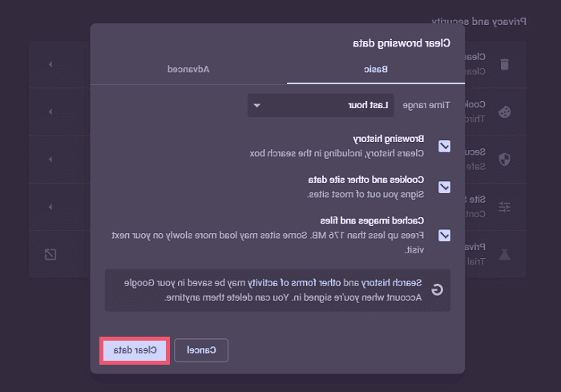Click the Privacy Sandbox flask icon

pos(504,254)
